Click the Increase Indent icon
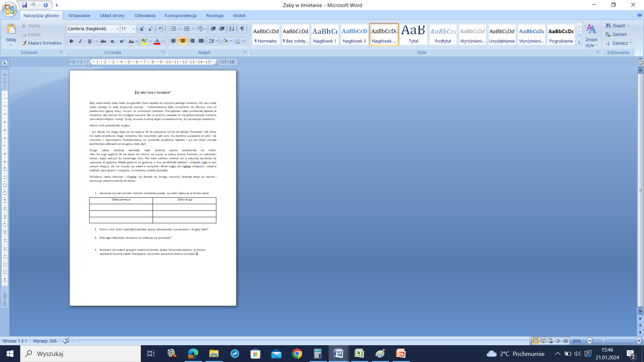 click(222, 29)
